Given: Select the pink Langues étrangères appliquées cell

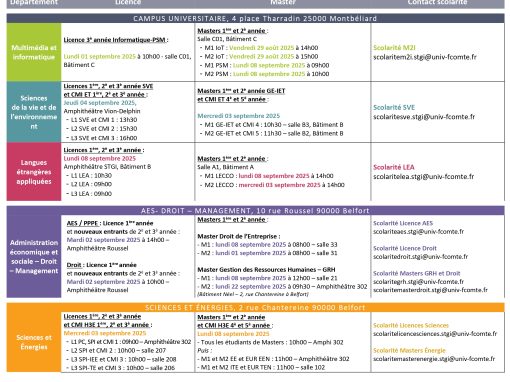Looking at the screenshot, I should [x=34, y=172].
